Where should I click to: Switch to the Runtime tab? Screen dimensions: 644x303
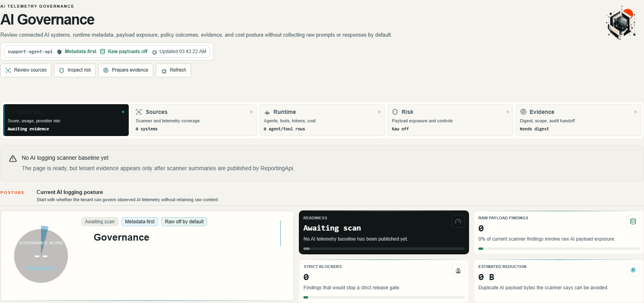322,120
